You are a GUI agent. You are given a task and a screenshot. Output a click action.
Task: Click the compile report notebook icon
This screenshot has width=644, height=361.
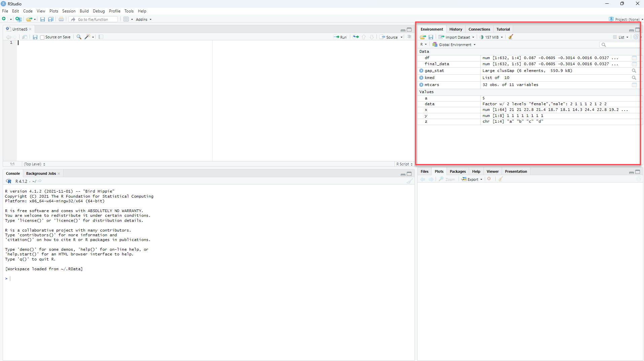(x=101, y=37)
